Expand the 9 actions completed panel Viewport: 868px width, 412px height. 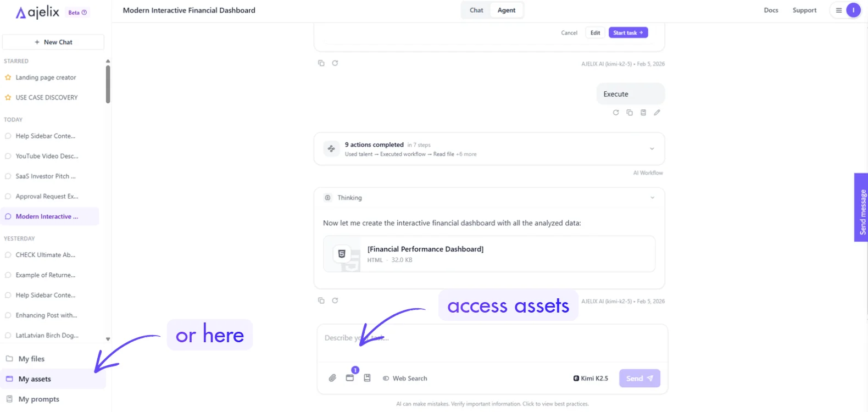click(652, 149)
